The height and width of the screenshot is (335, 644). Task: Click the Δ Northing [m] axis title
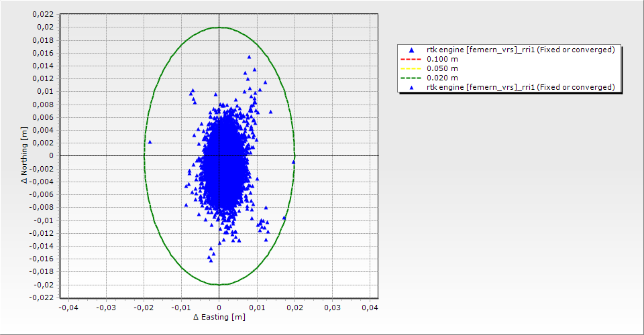tap(25, 155)
